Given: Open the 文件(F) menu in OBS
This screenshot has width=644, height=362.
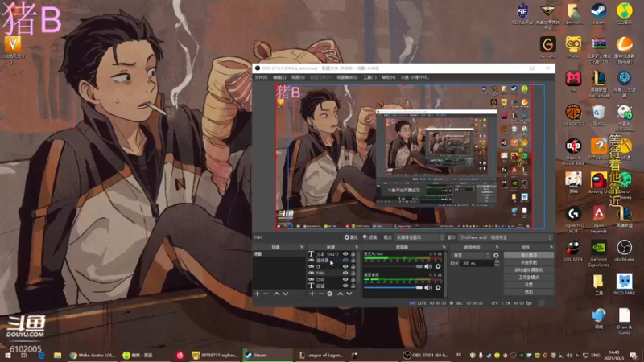Looking at the screenshot, I should tap(261, 77).
